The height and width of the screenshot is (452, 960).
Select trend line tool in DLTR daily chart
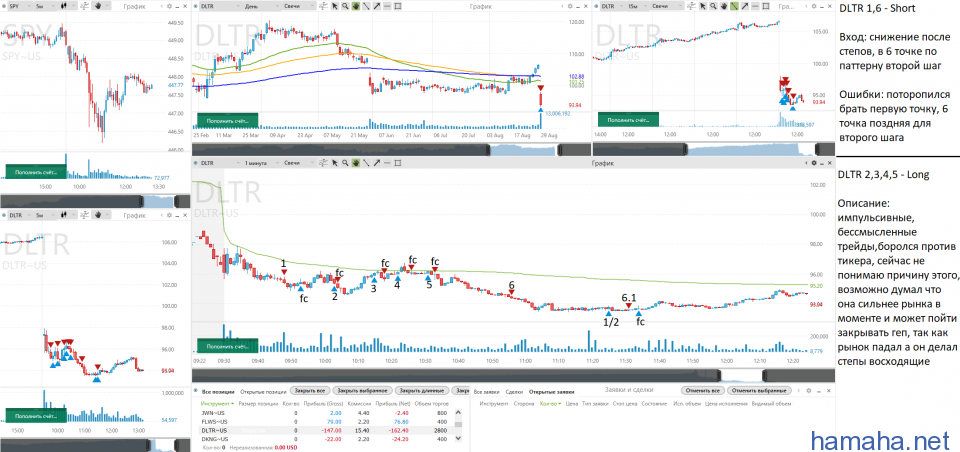[x=366, y=6]
